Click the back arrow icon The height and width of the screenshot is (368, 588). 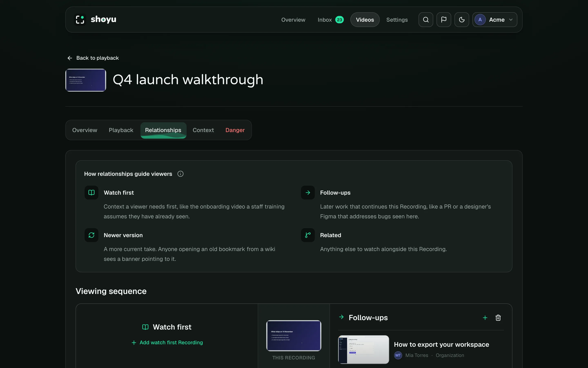pos(70,58)
